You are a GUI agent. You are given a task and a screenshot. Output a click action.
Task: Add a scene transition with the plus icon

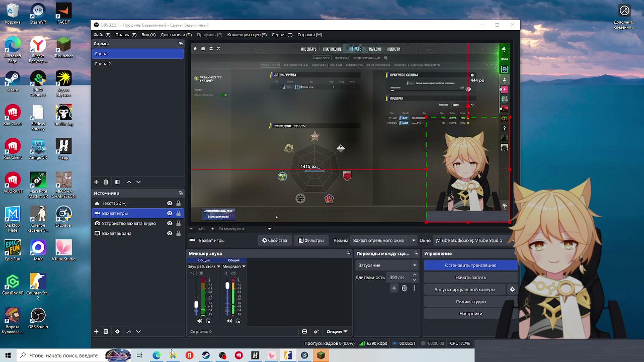(394, 288)
